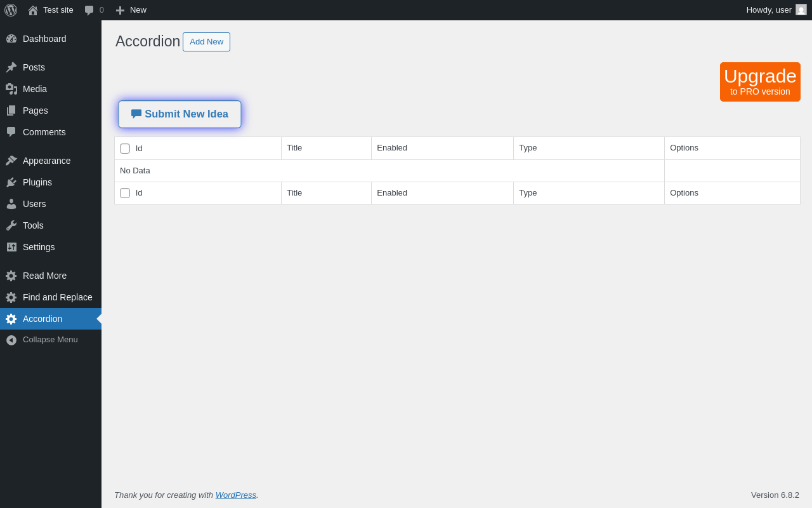
Task: Click the speech bubble icon in Submit New Idea
Action: click(x=136, y=114)
